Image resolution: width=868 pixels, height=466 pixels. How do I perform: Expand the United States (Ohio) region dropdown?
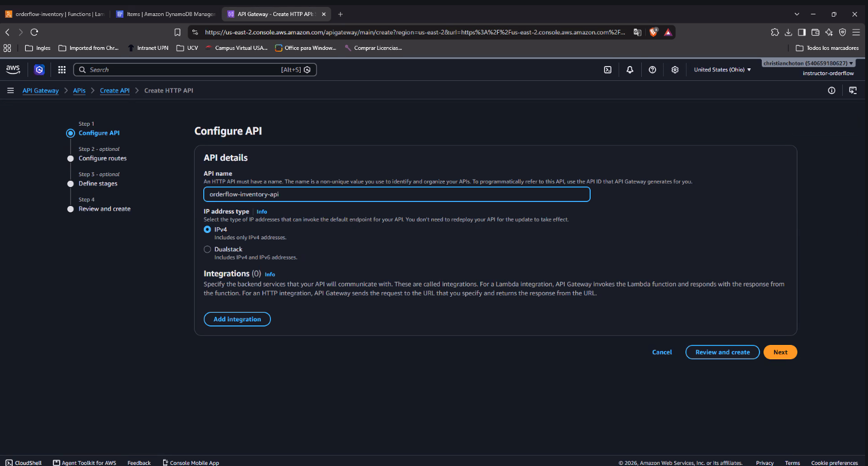(722, 69)
